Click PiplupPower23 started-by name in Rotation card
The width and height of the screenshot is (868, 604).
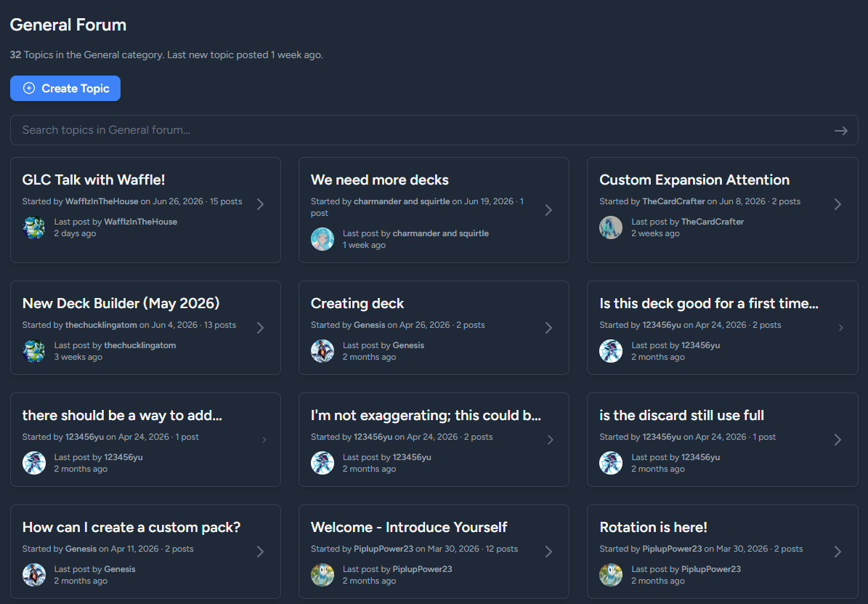point(672,549)
